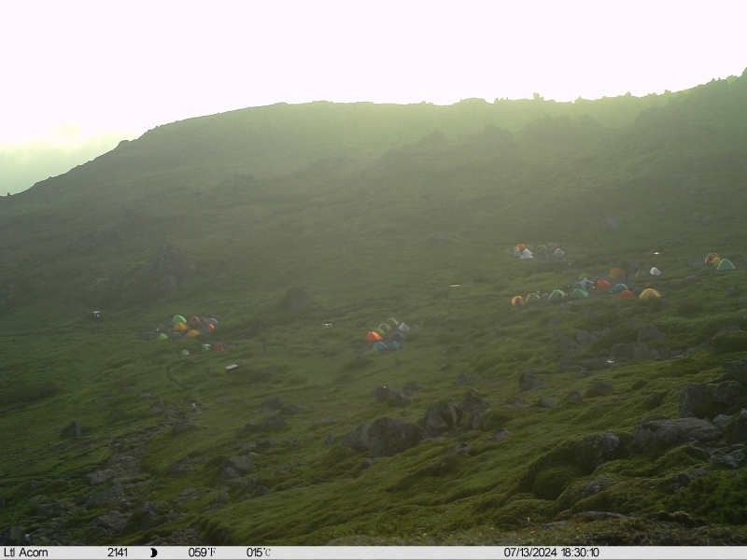Click the 07/13/2024 date stamp
The width and height of the screenshot is (747, 560).
click(529, 553)
